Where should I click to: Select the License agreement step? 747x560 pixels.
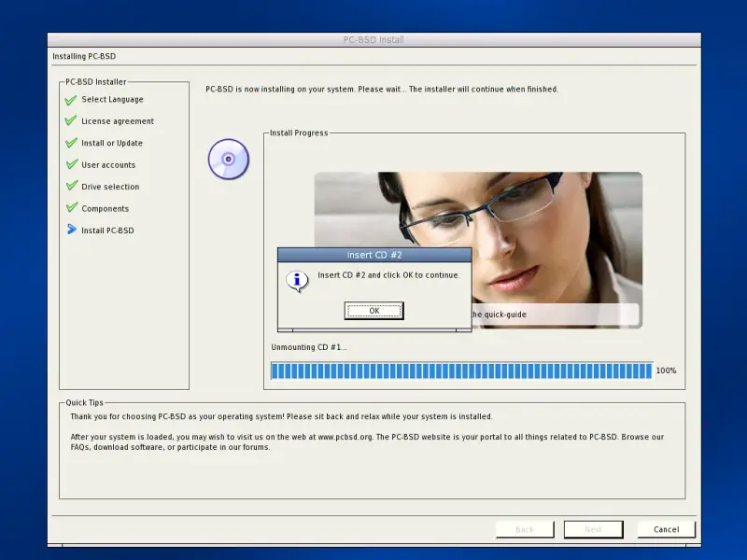[118, 121]
